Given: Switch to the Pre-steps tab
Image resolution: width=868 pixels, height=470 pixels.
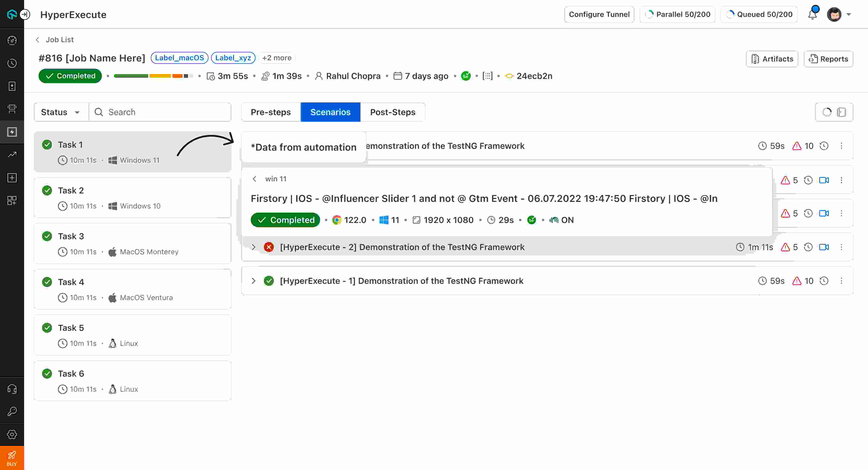Looking at the screenshot, I should coord(271,112).
